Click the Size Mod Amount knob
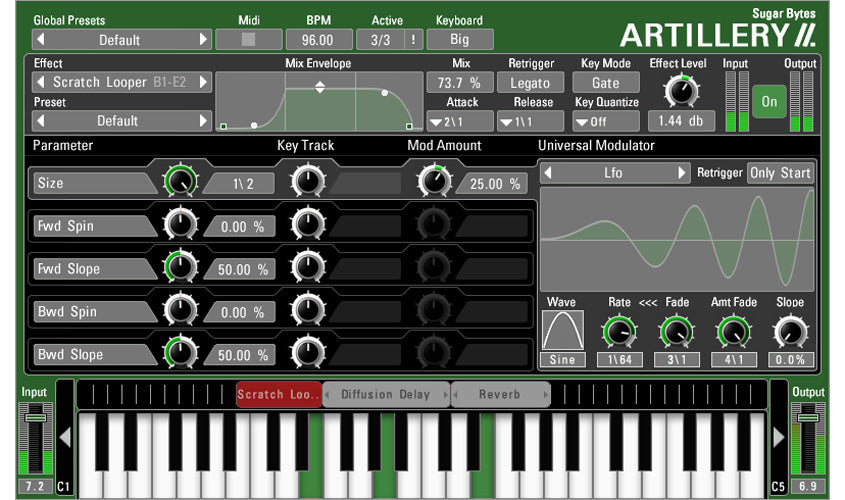 point(434,182)
